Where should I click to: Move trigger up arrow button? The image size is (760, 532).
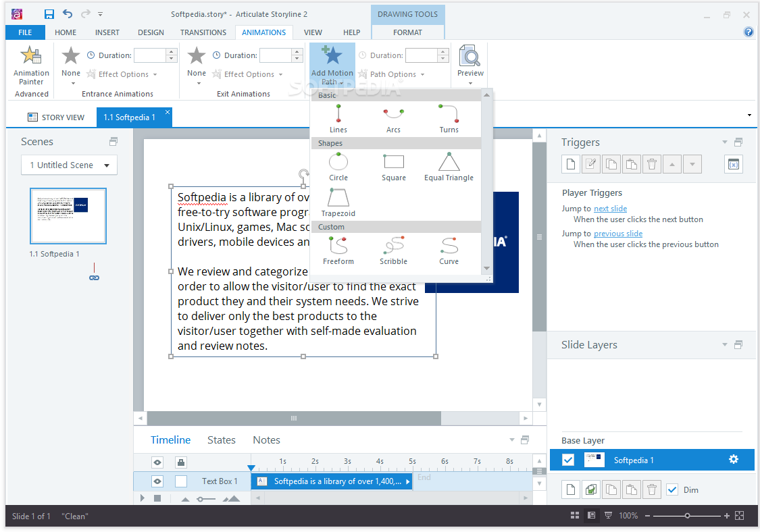point(672,164)
